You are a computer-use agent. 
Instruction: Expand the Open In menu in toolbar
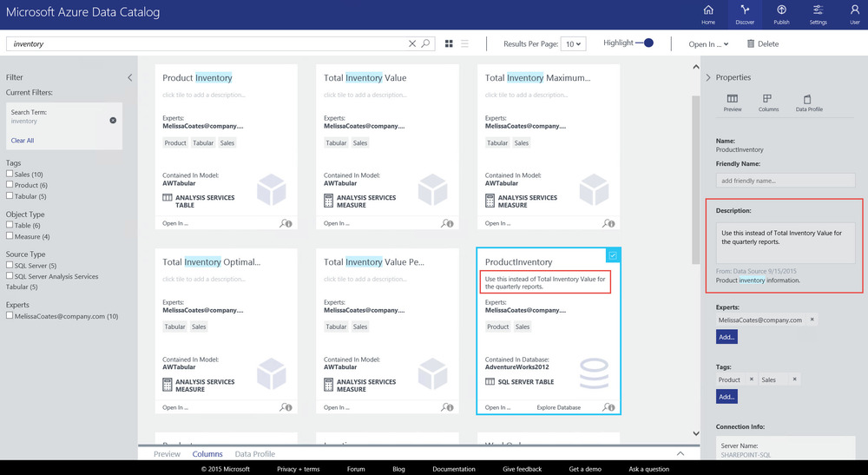click(x=708, y=44)
